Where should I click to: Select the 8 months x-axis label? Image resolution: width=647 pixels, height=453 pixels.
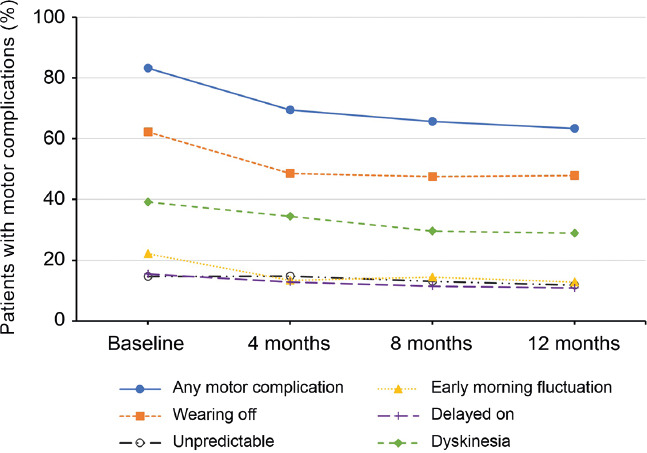[433, 345]
